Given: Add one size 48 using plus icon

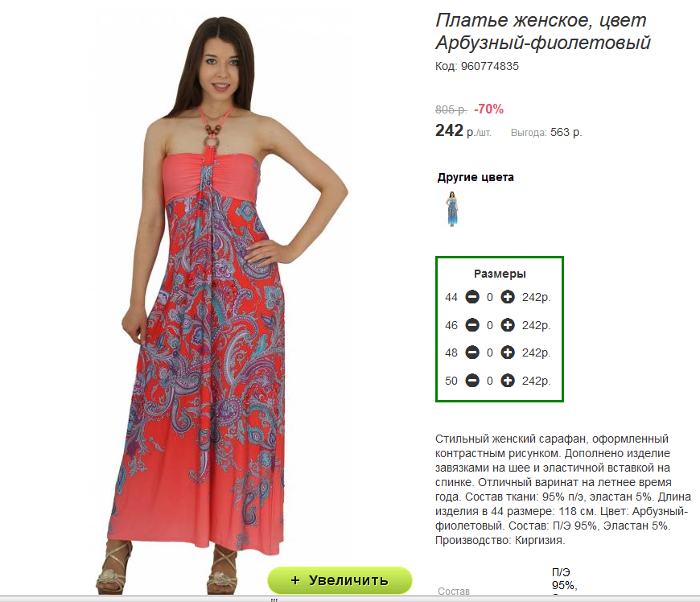Looking at the screenshot, I should click(508, 353).
